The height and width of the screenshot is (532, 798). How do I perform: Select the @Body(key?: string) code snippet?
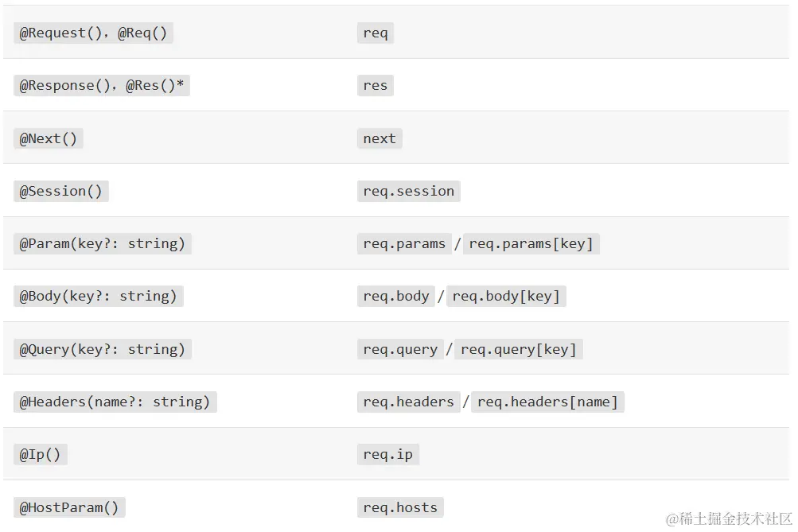point(99,296)
